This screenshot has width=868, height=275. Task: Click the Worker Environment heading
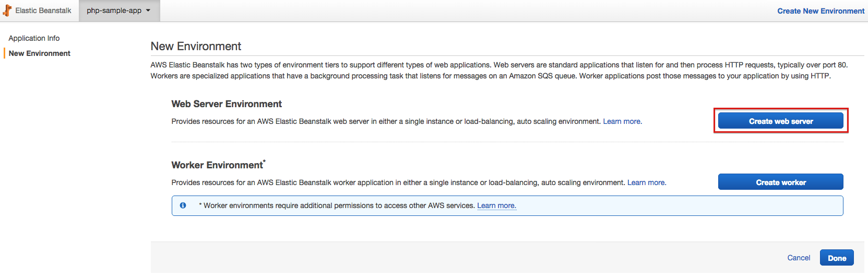(217, 165)
